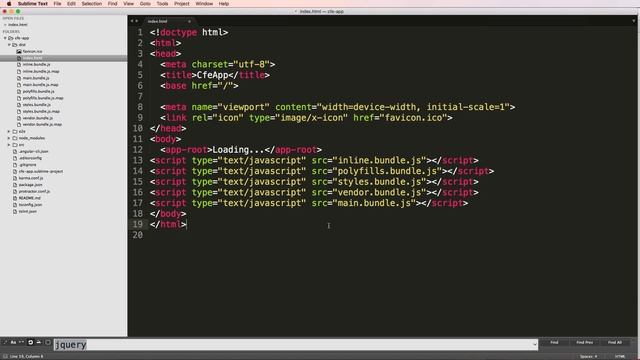This screenshot has height=360, width=640.
Task: Open the find history dropdown arrow
Action: pos(535,345)
